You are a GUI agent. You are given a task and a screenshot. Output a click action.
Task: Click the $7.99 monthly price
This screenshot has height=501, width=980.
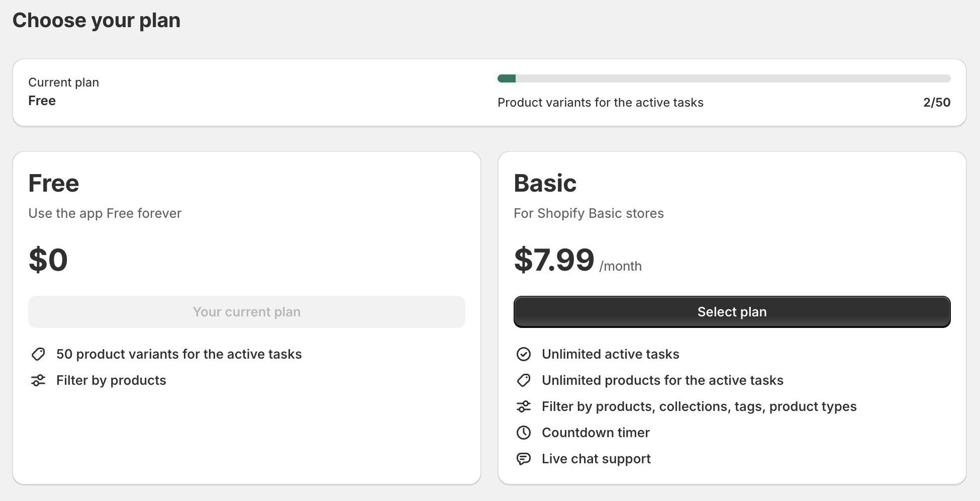tap(554, 260)
